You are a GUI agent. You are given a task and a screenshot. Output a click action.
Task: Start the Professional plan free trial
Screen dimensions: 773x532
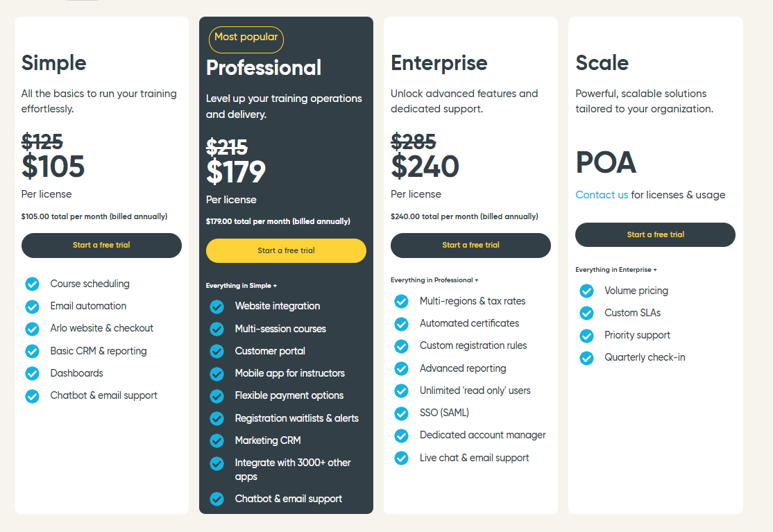286,250
